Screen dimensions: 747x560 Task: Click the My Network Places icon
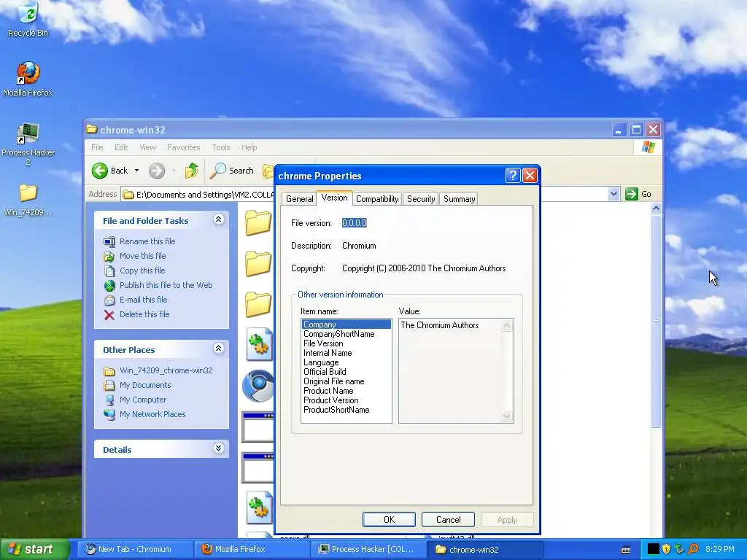point(109,414)
